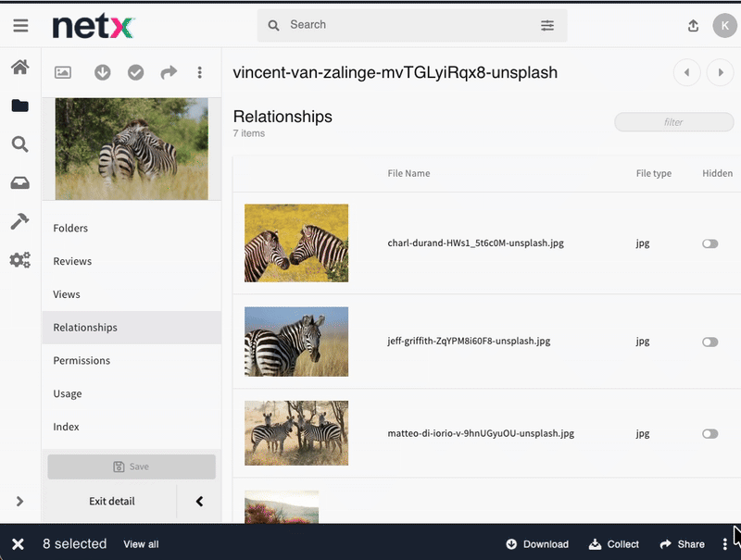This screenshot has width=741, height=560.
Task: Toggle Hidden for charl-durand zebra image
Action: pos(710,243)
